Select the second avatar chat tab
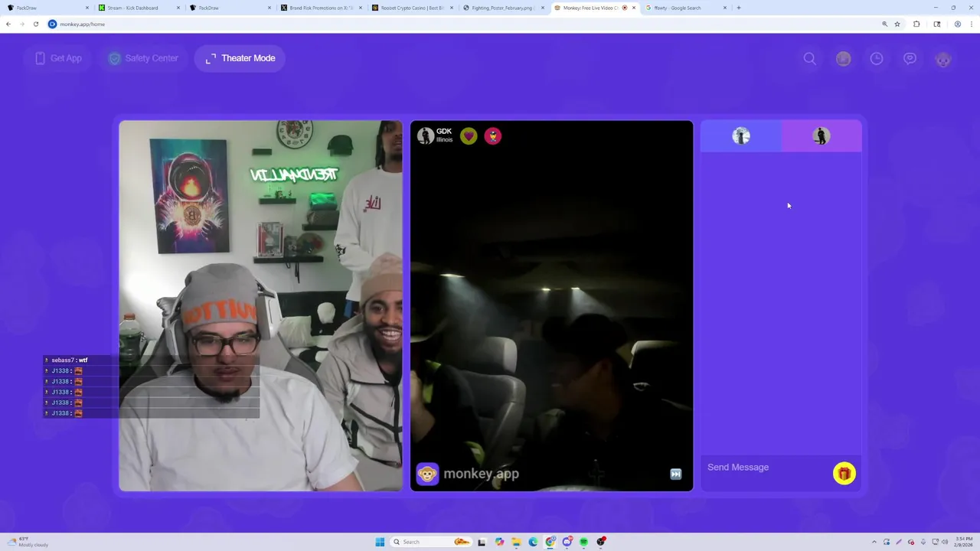Screen dimensions: 980x551 click(x=822, y=136)
